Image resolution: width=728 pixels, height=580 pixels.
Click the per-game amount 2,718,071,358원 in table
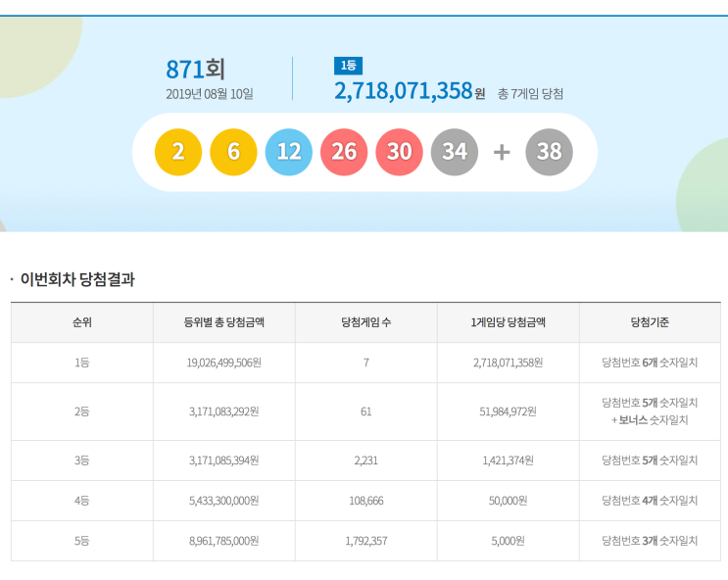point(508,362)
